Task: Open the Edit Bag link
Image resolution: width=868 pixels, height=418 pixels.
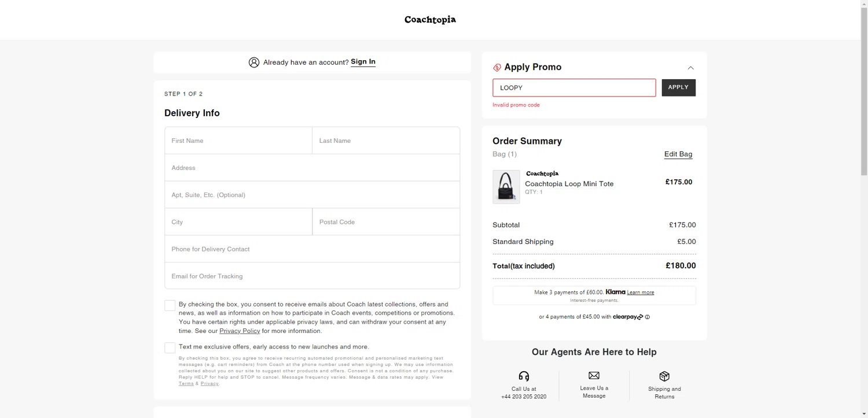Action: tap(678, 154)
